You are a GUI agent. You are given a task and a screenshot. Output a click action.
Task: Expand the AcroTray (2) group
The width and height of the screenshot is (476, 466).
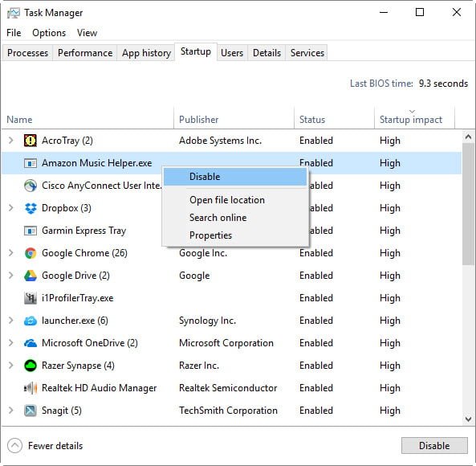(11, 141)
